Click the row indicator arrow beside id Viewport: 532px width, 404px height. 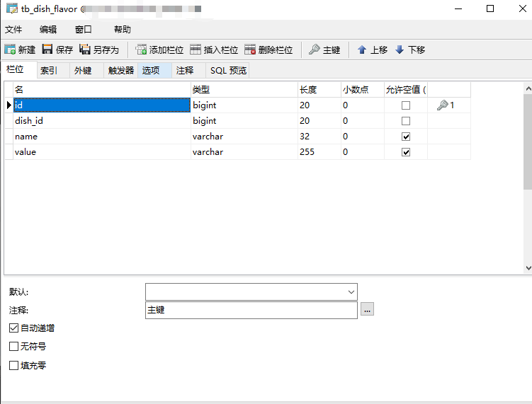pos(9,105)
